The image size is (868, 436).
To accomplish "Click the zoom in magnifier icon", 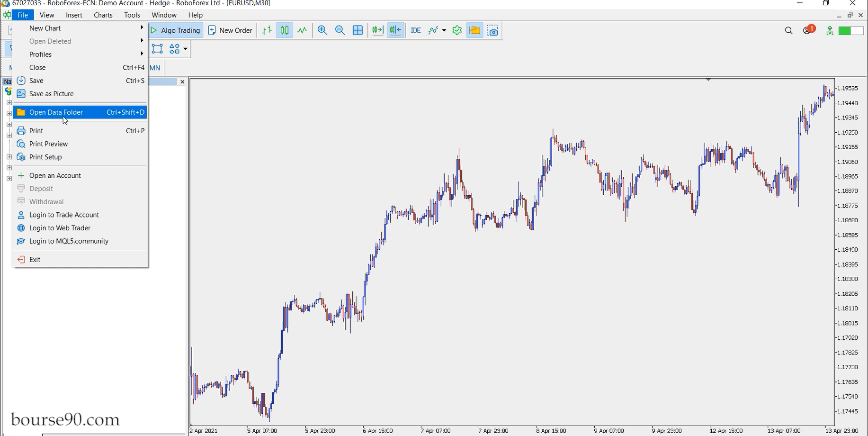I will [322, 30].
